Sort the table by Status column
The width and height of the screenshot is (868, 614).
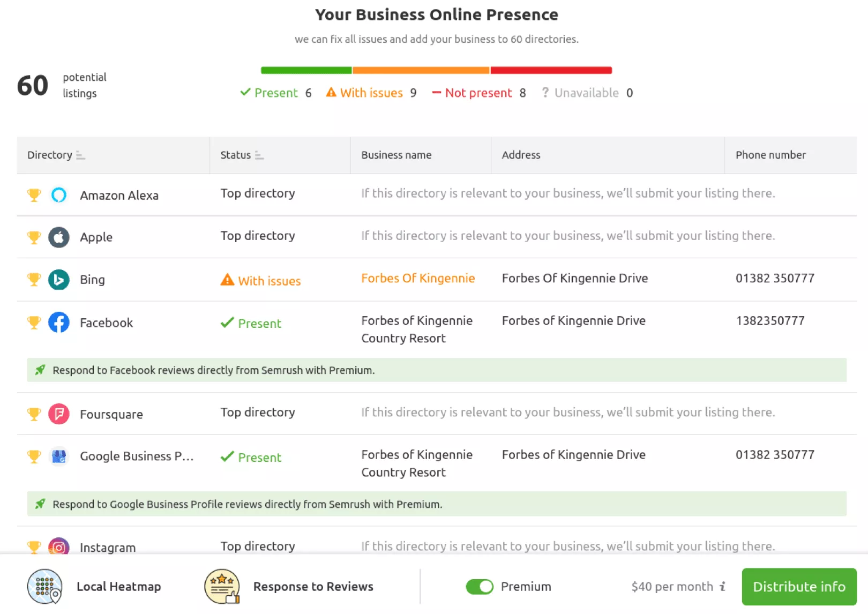(259, 155)
